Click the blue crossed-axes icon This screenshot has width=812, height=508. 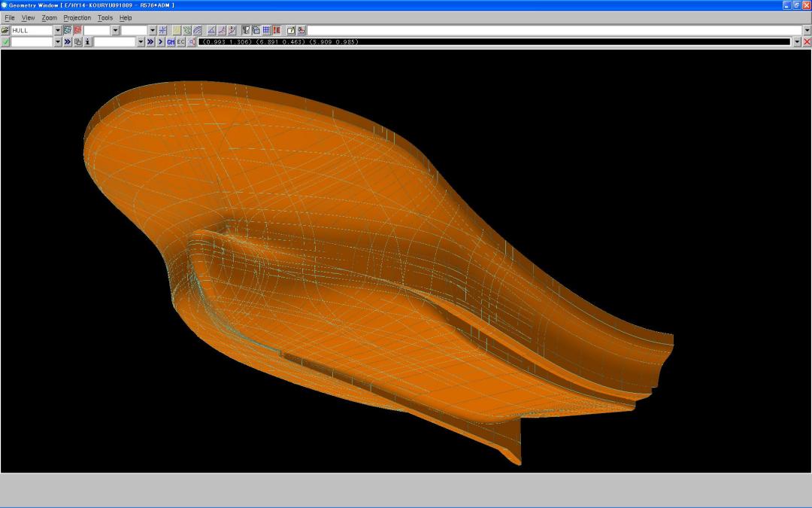163,30
